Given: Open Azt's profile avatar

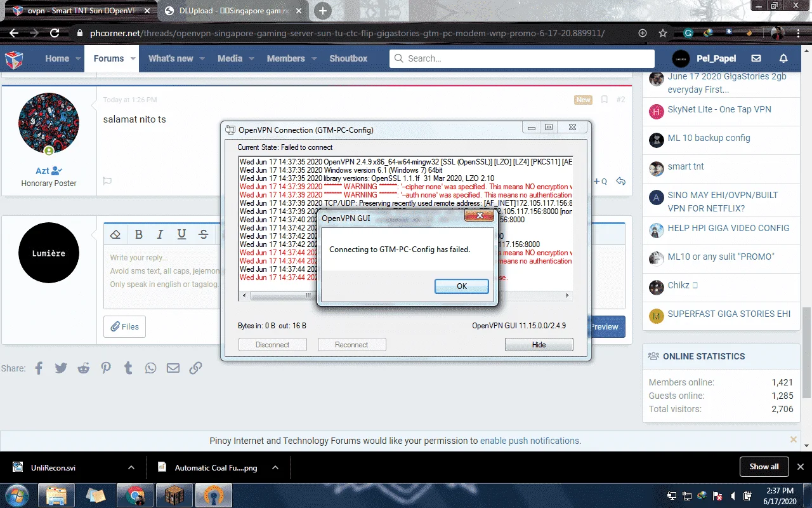Looking at the screenshot, I should click(x=48, y=123).
